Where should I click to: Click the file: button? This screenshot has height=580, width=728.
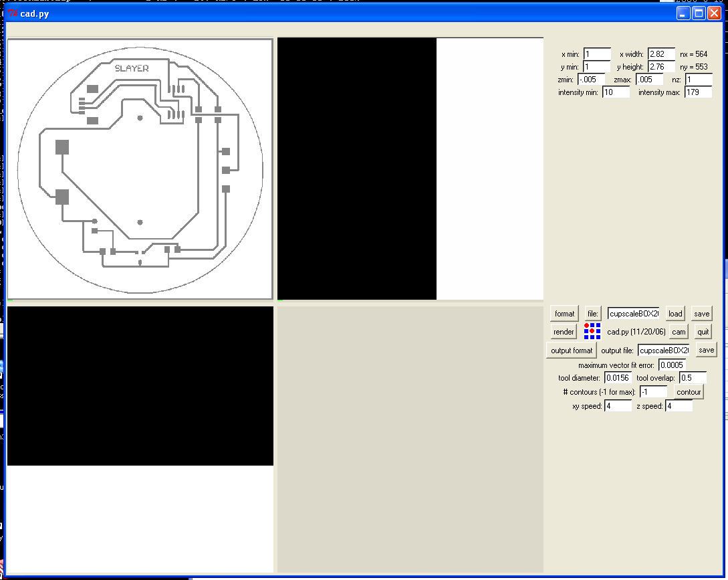tap(593, 314)
